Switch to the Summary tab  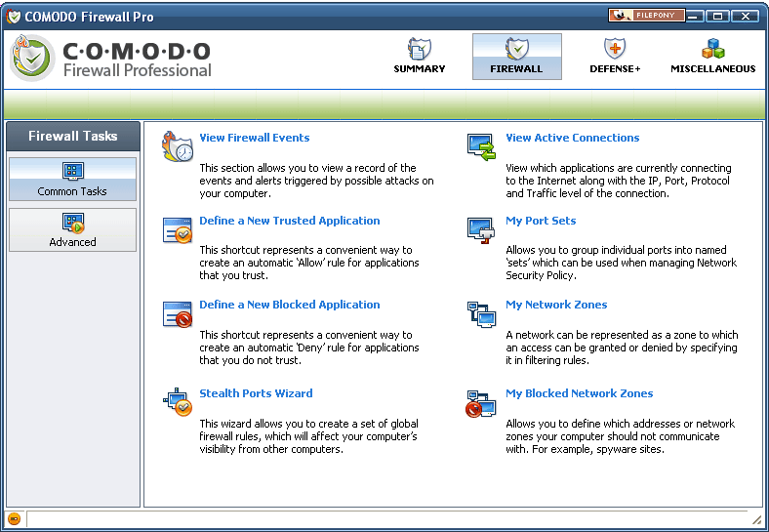(x=420, y=57)
